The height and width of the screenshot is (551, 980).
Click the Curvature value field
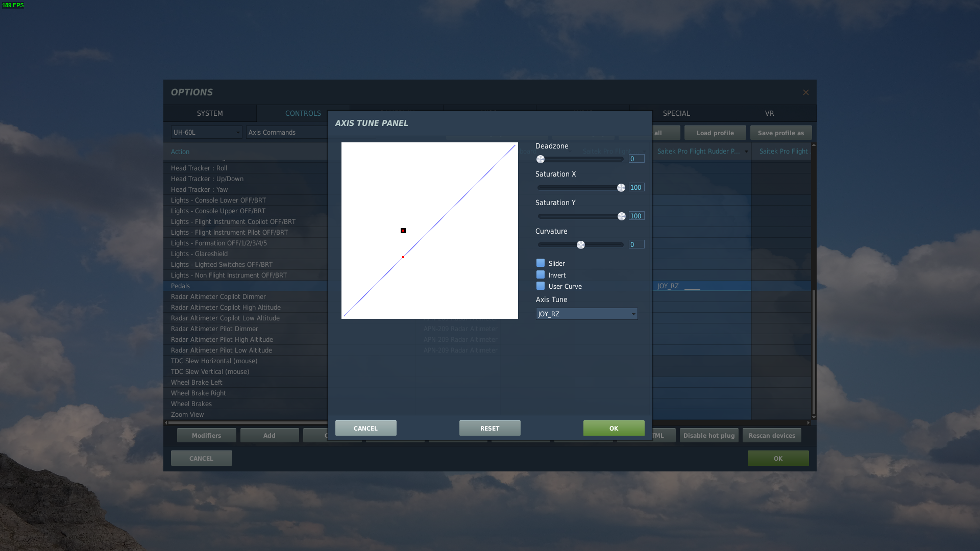pyautogui.click(x=636, y=244)
